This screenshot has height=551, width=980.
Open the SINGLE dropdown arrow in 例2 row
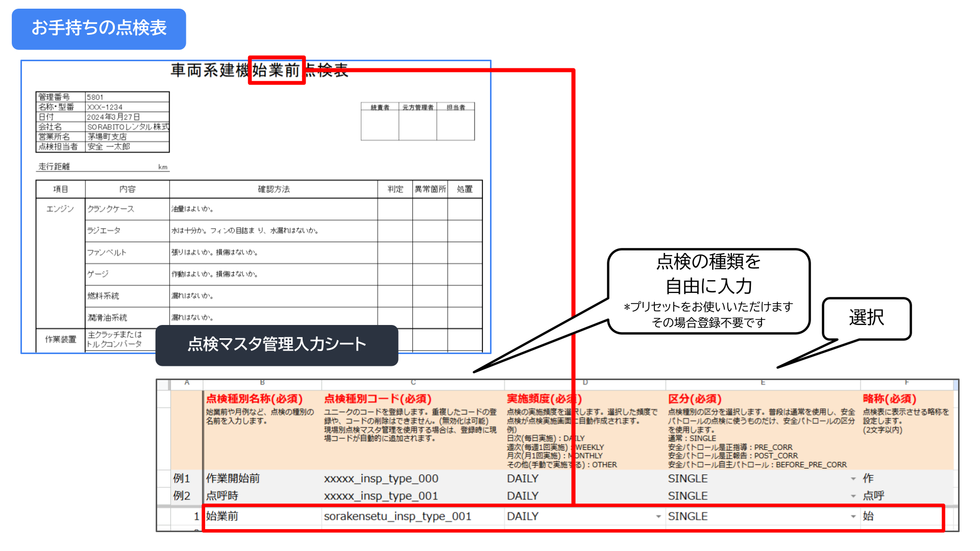pos(853,496)
